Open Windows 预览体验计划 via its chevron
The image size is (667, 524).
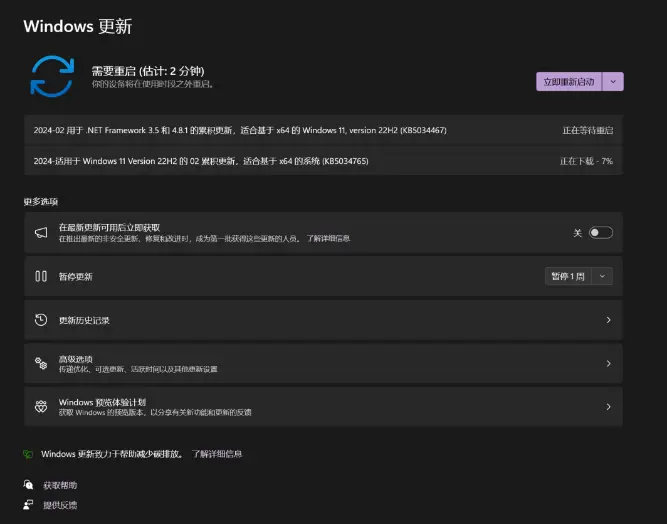click(608, 407)
